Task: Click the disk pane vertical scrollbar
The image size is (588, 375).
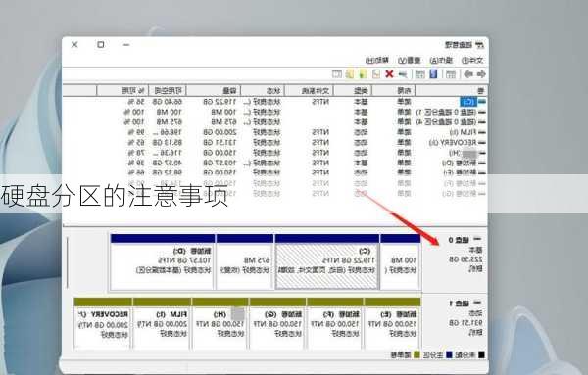Action: [68, 263]
